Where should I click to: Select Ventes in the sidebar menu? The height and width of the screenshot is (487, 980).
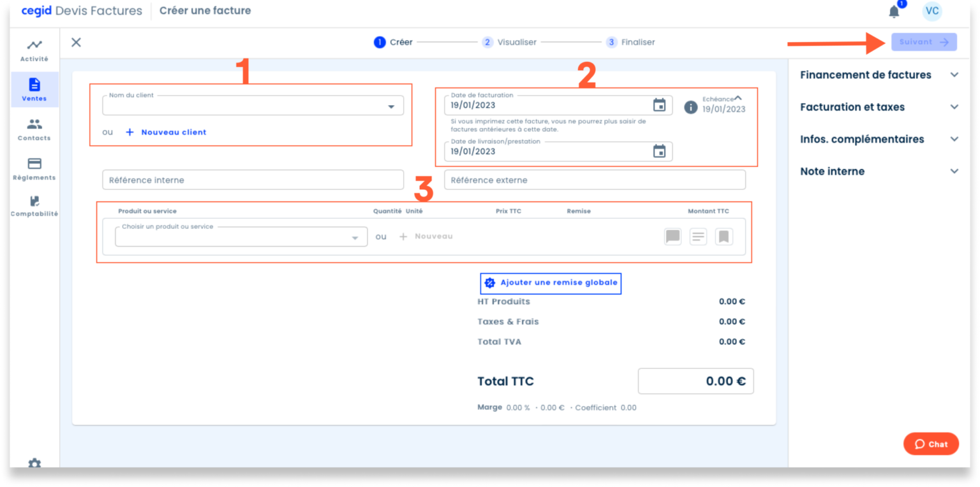pyautogui.click(x=34, y=90)
